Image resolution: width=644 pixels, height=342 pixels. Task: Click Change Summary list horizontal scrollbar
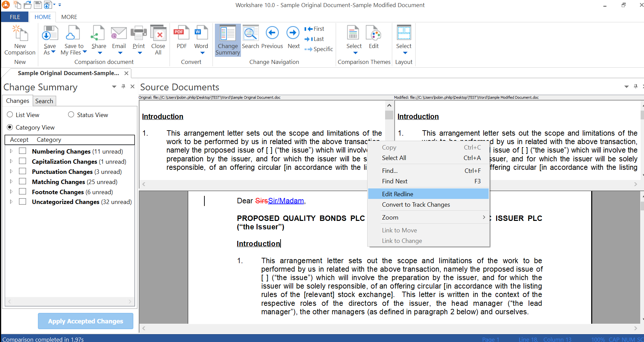tap(70, 301)
